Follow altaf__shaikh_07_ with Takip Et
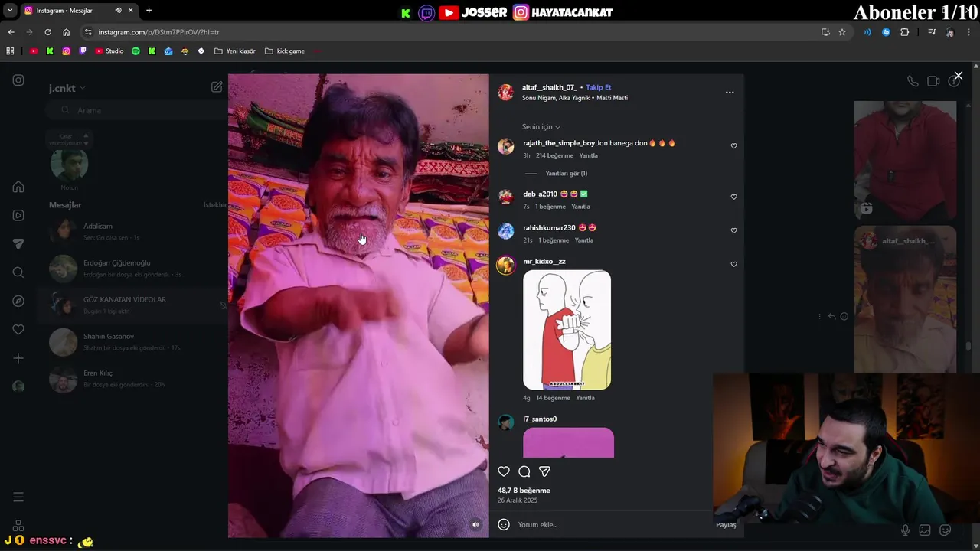The height and width of the screenshot is (551, 980). pyautogui.click(x=598, y=87)
